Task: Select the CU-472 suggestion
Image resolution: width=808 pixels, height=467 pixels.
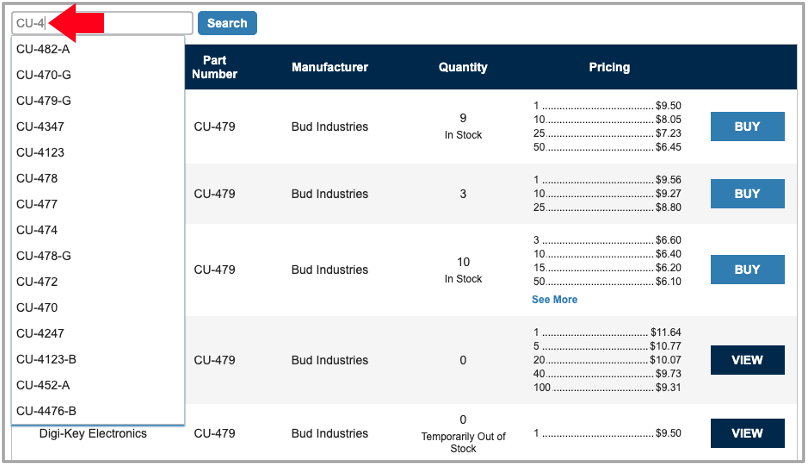Action: [x=37, y=282]
